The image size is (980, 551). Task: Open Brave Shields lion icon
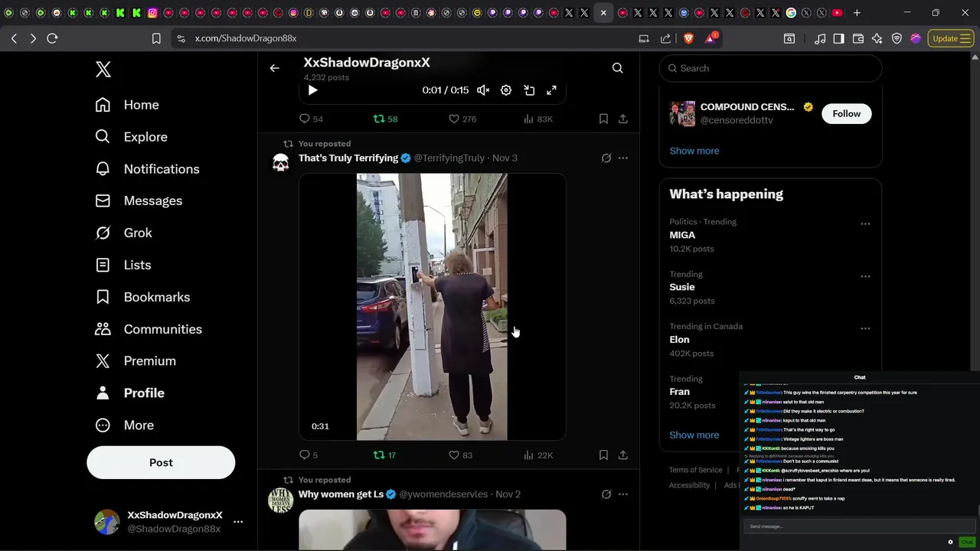coord(688,38)
